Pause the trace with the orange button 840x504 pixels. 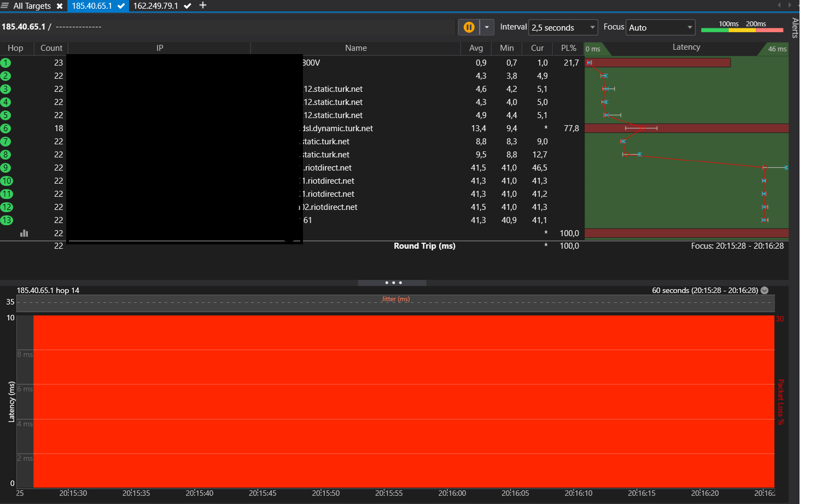pyautogui.click(x=469, y=27)
